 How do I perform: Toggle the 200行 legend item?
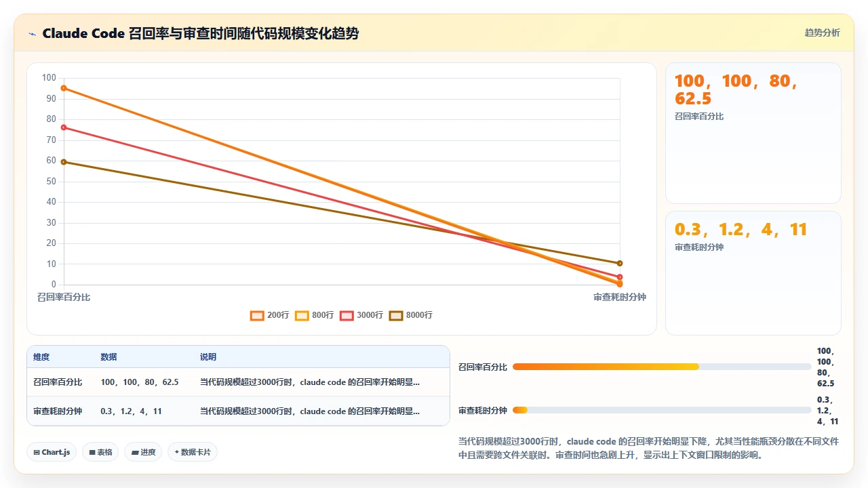[x=270, y=315]
